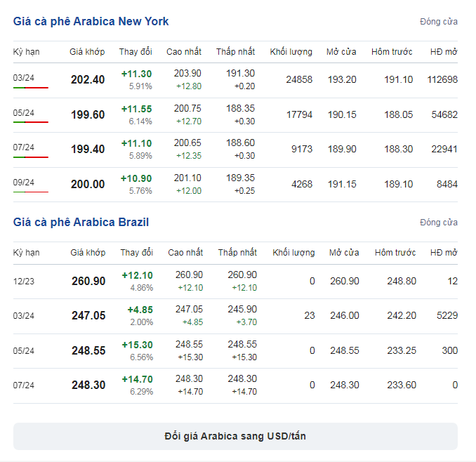Click the 'Giá cà phê Arabica Brazil' heading
The height and width of the screenshot is (462, 476).
[81, 223]
